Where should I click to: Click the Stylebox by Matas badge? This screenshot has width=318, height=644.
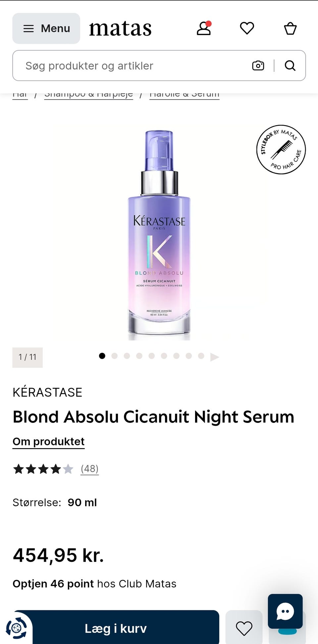pyautogui.click(x=281, y=150)
